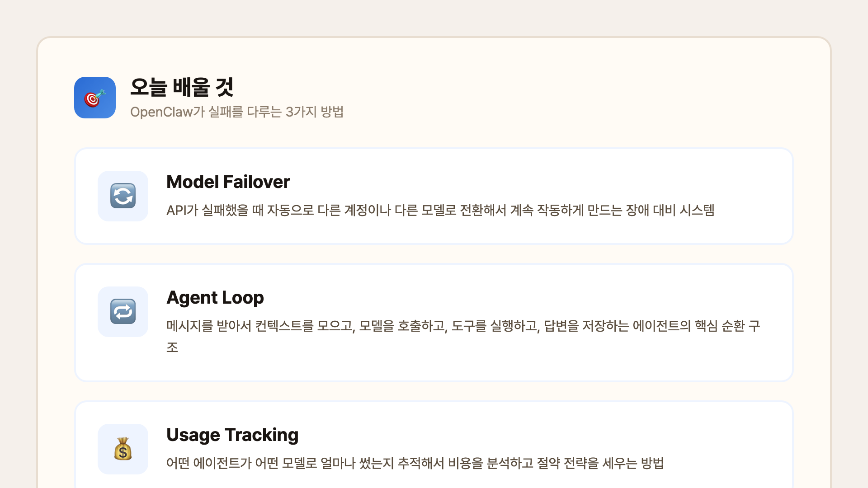The height and width of the screenshot is (488, 868).
Task: Click "메시지를" at the start of Agent Loop description
Action: 189,326
